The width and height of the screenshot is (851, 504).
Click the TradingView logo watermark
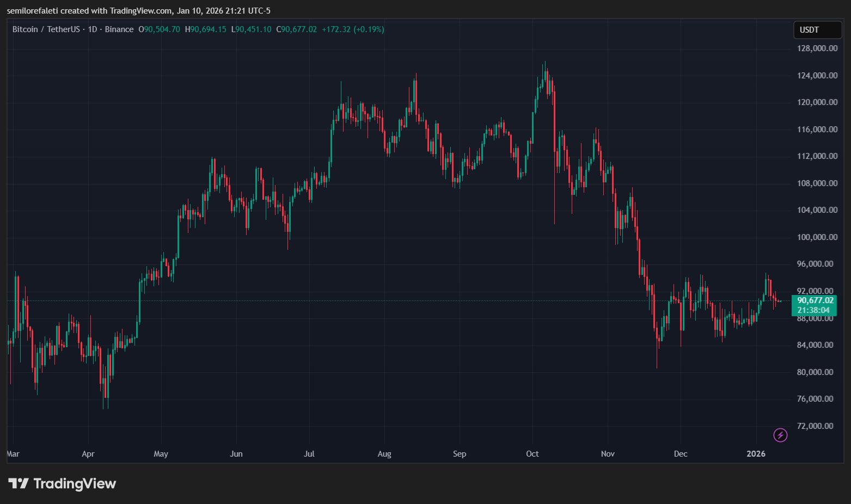pos(62,483)
